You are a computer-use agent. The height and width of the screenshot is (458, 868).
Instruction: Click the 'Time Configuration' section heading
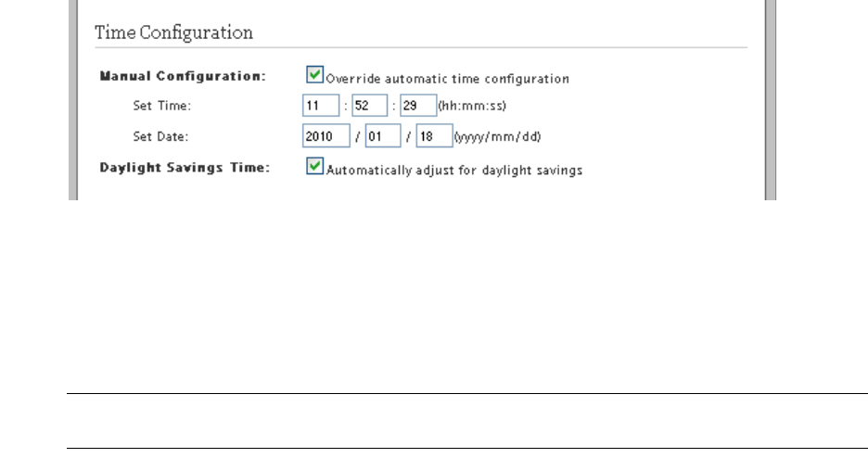pos(174,32)
